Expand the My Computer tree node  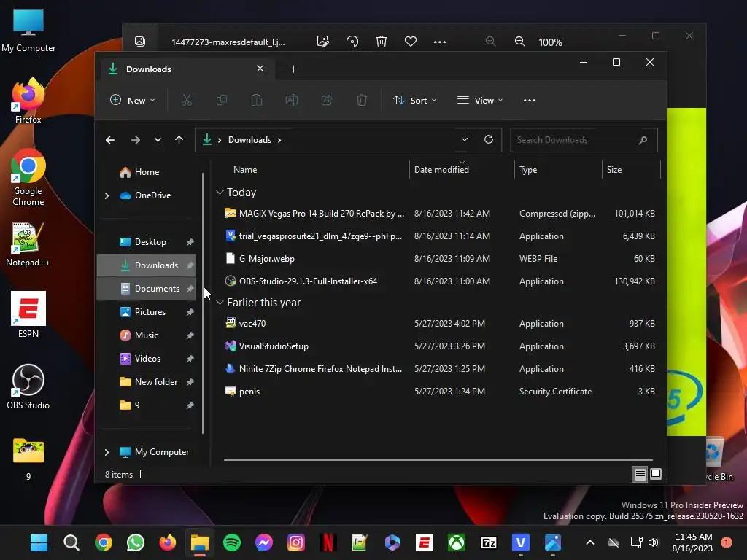pyautogui.click(x=107, y=452)
